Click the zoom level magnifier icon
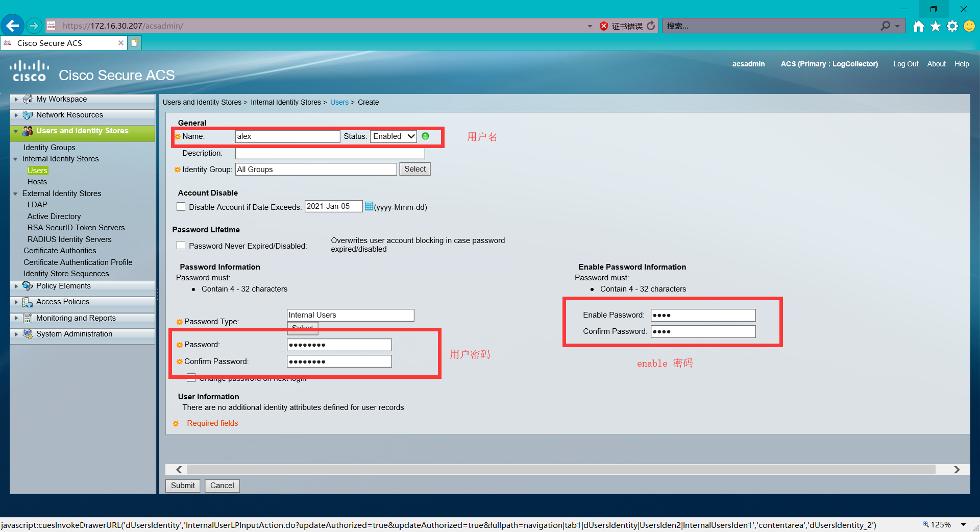The width and height of the screenshot is (980, 532). click(x=926, y=524)
